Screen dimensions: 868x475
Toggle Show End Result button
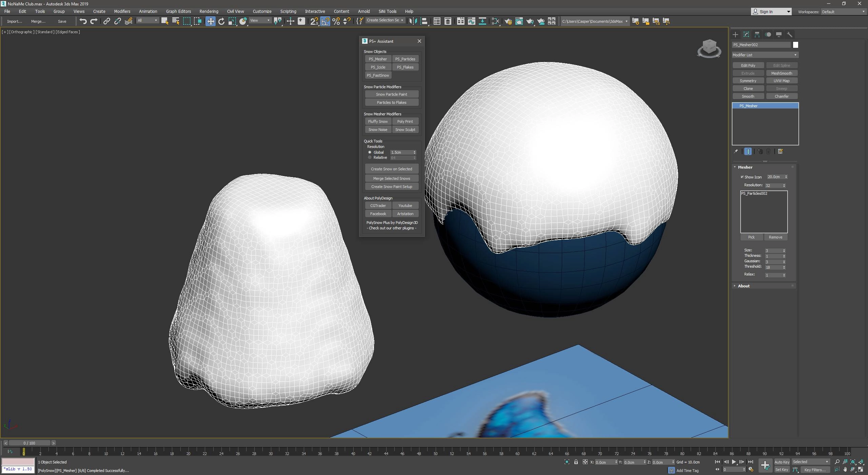[x=748, y=151]
